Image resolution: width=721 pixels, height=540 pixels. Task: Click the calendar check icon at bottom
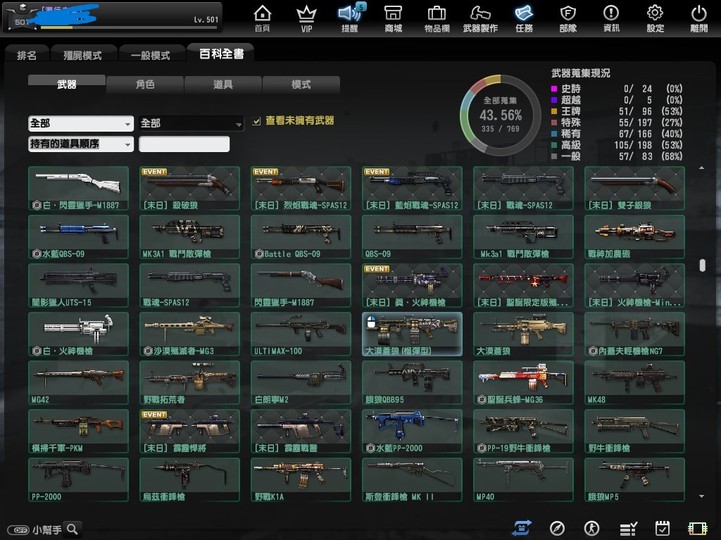(x=662, y=528)
